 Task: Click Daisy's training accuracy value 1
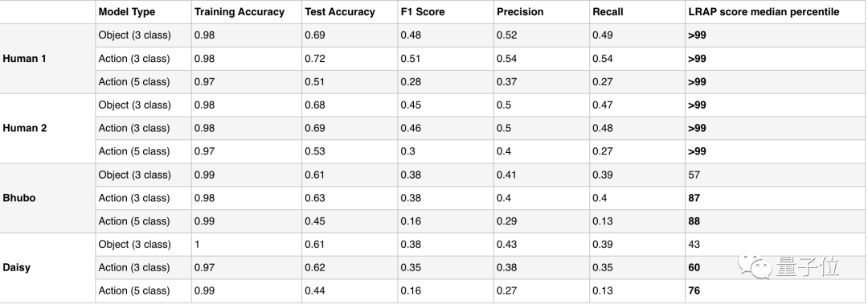click(x=197, y=245)
